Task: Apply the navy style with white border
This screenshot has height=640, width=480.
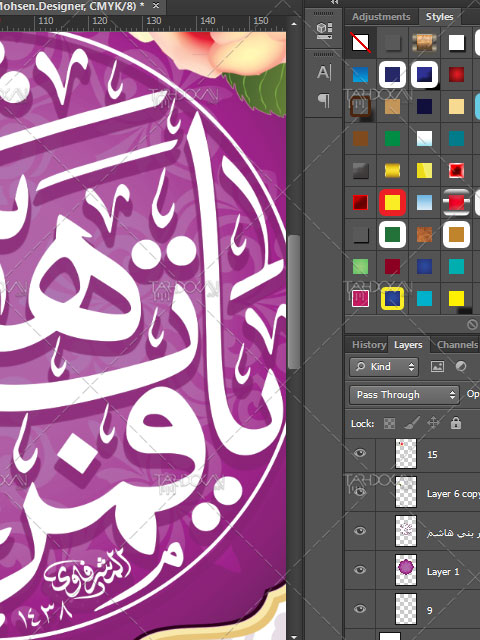Action: pos(392,75)
